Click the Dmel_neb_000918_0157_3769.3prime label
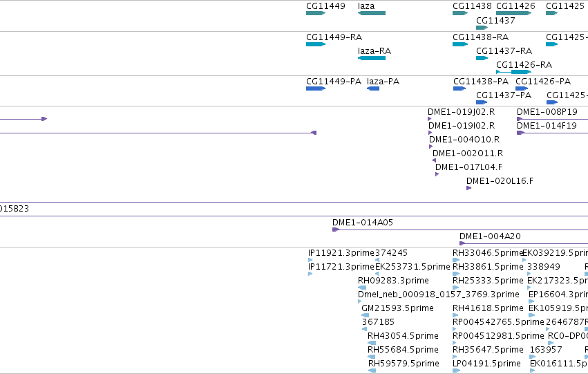Screen dimensions: 588x374 coord(439,294)
